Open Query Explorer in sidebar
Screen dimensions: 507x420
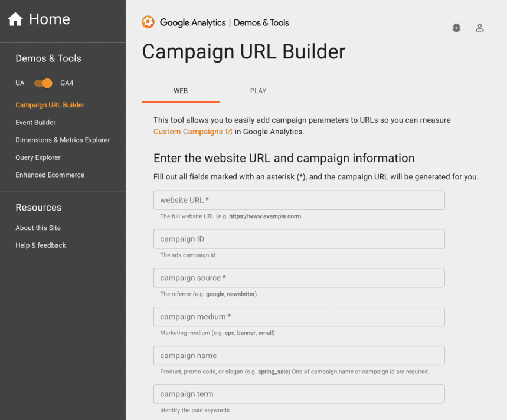coord(38,157)
